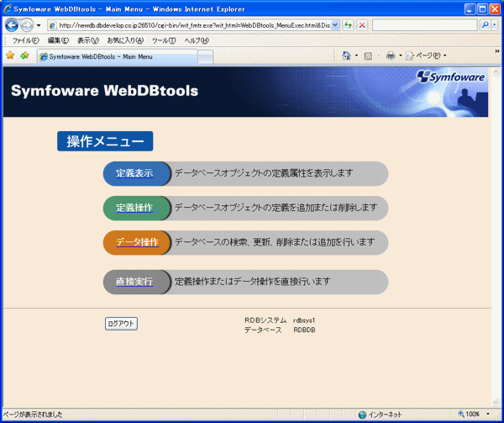
Task: Open the データ操作 link
Action: point(137,242)
